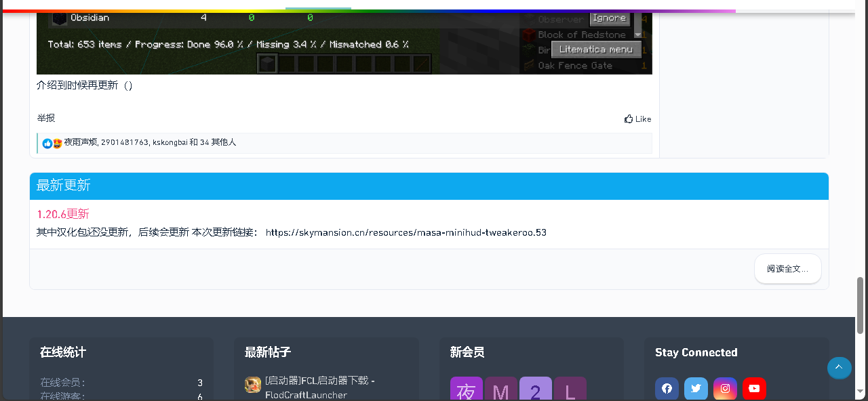Screen dimensions: 868x401
Task: Open member avatar L in 新会员
Action: (570, 389)
